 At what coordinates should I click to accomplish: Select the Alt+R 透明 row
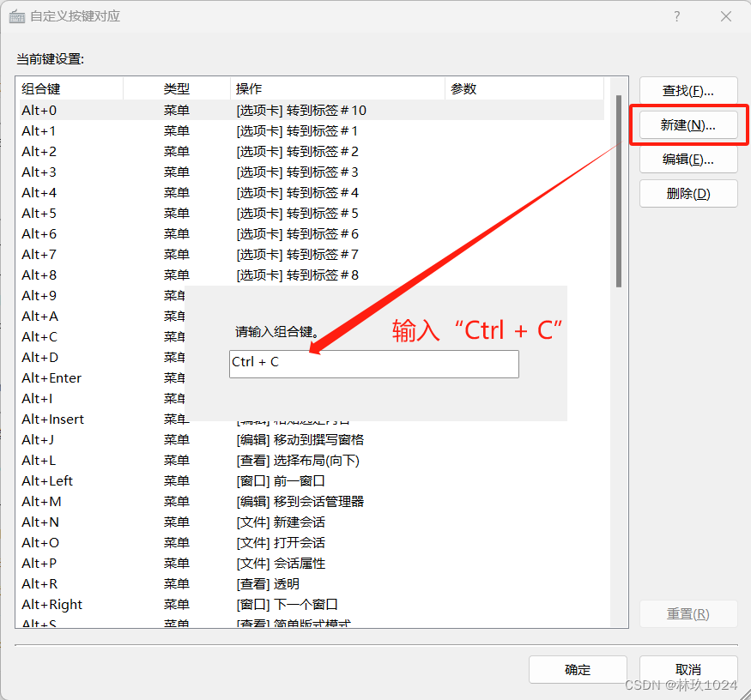click(39, 583)
